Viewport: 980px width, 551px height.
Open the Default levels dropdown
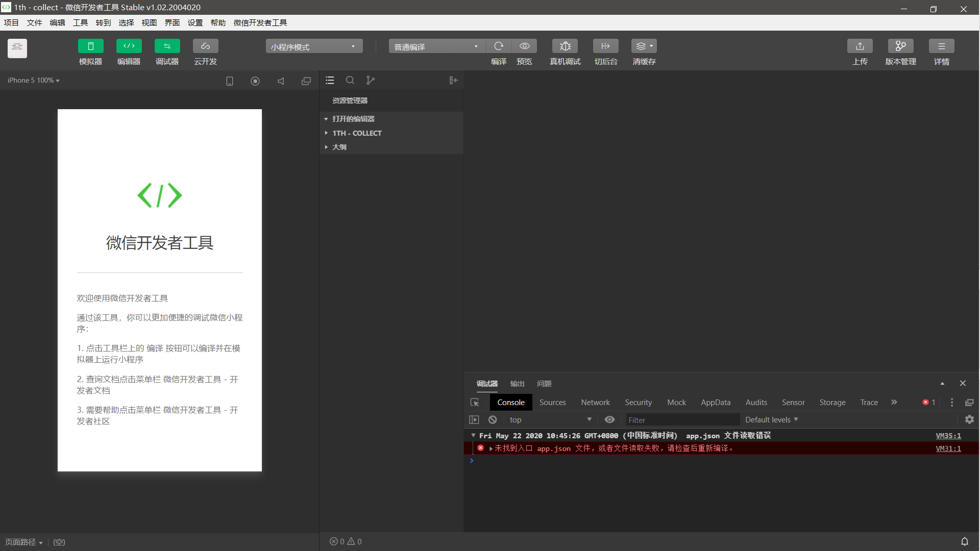771,420
